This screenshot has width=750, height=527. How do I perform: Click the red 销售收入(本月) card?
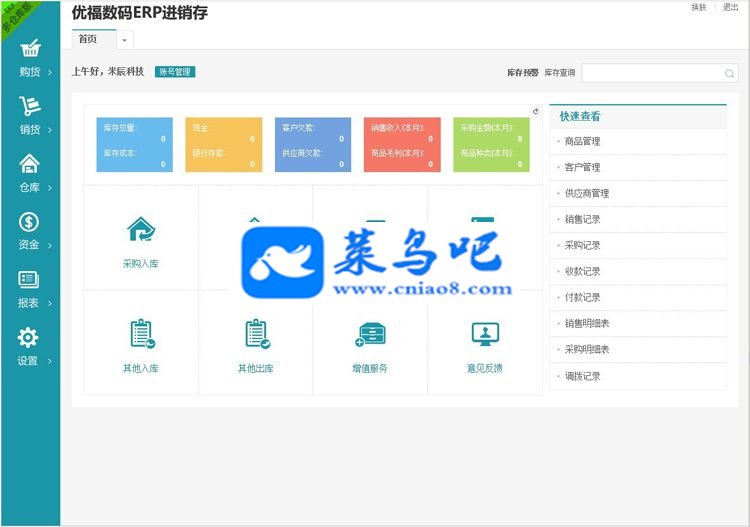click(x=402, y=144)
